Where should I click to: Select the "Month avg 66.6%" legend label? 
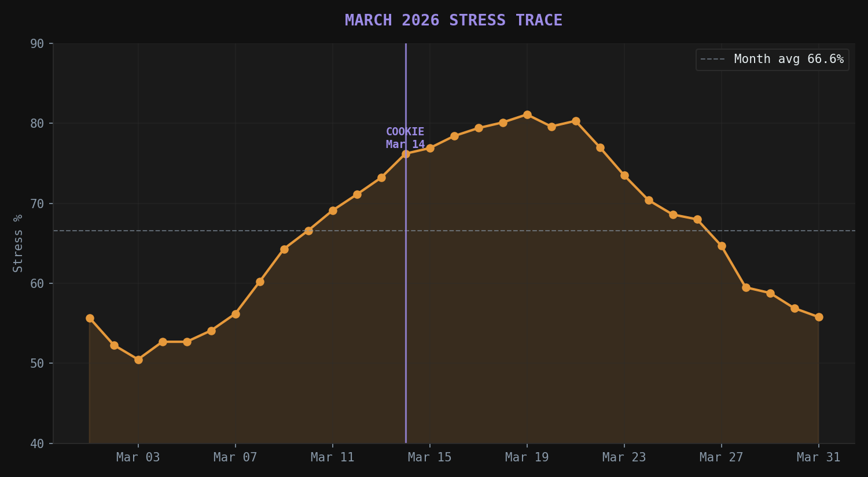click(x=789, y=59)
